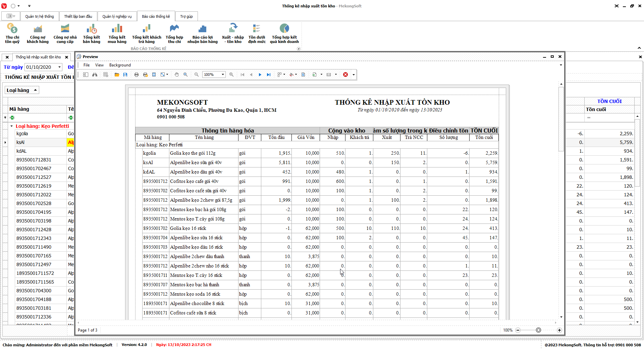Click the Open folder icon in preview toolbar
The width and height of the screenshot is (644, 349).
point(117,74)
